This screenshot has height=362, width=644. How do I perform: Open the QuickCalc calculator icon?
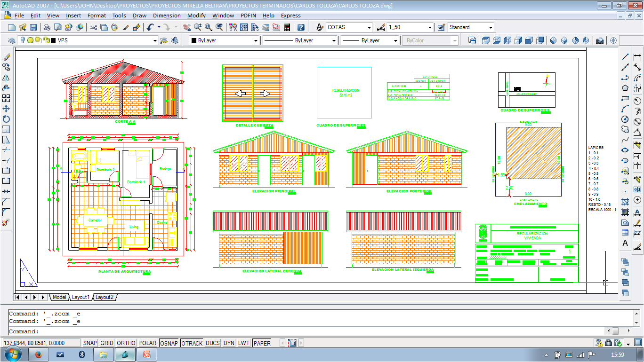287,27
